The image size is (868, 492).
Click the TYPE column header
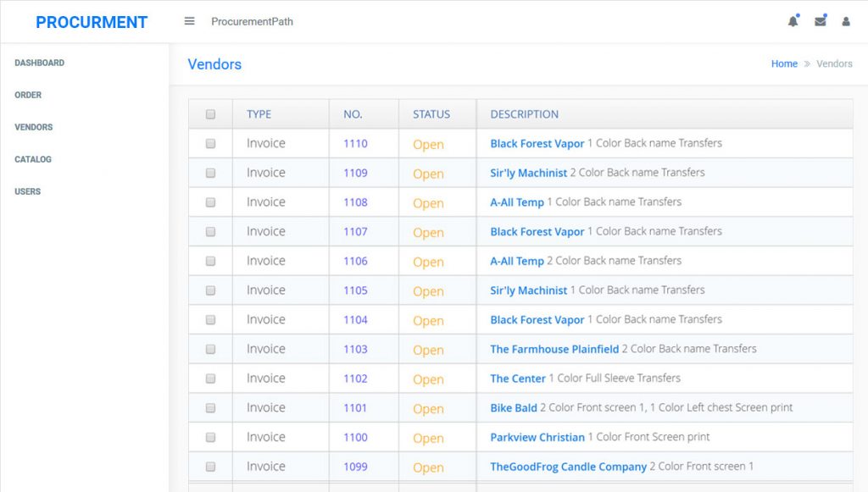(x=258, y=113)
